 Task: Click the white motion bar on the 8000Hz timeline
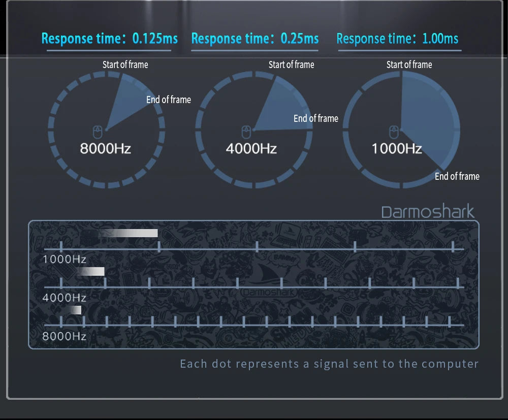coord(75,310)
